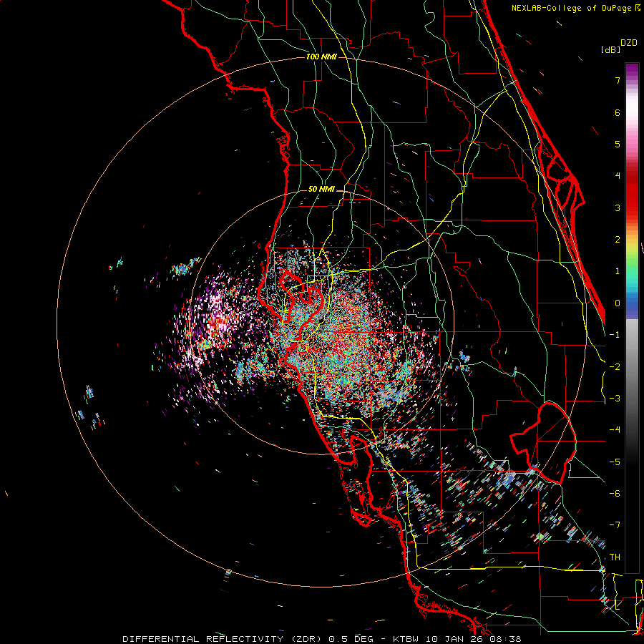Click the "[dB]" units label
The width and height of the screenshot is (644, 644).
click(610, 49)
